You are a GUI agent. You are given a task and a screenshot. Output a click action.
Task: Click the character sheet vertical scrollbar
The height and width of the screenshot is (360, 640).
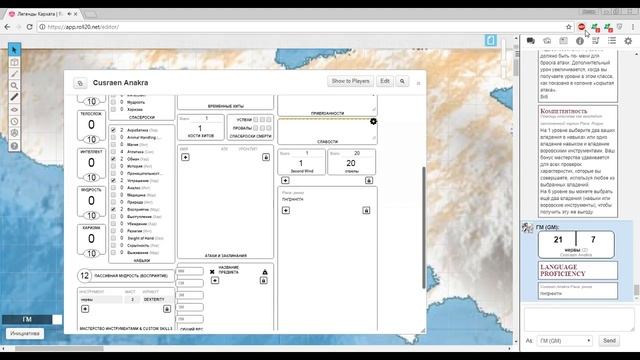423,227
